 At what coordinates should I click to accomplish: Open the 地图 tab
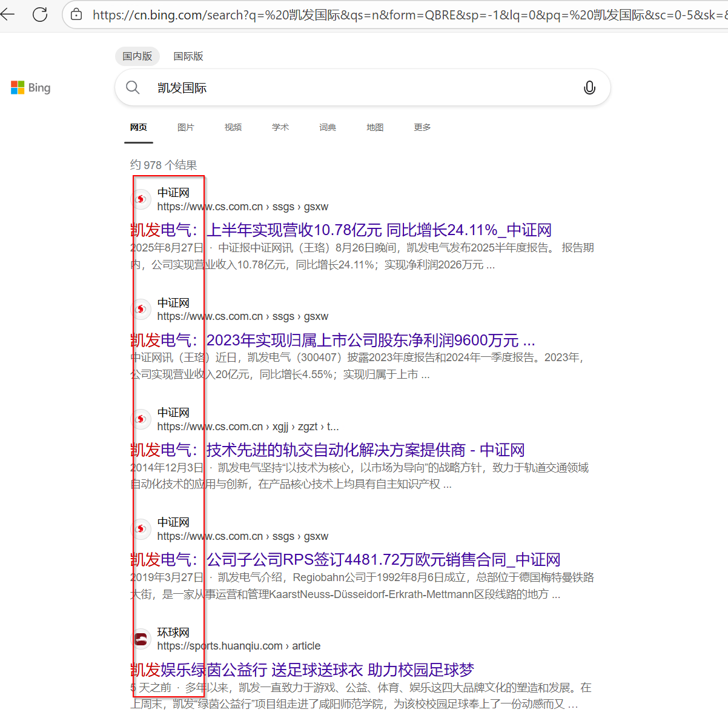[375, 127]
